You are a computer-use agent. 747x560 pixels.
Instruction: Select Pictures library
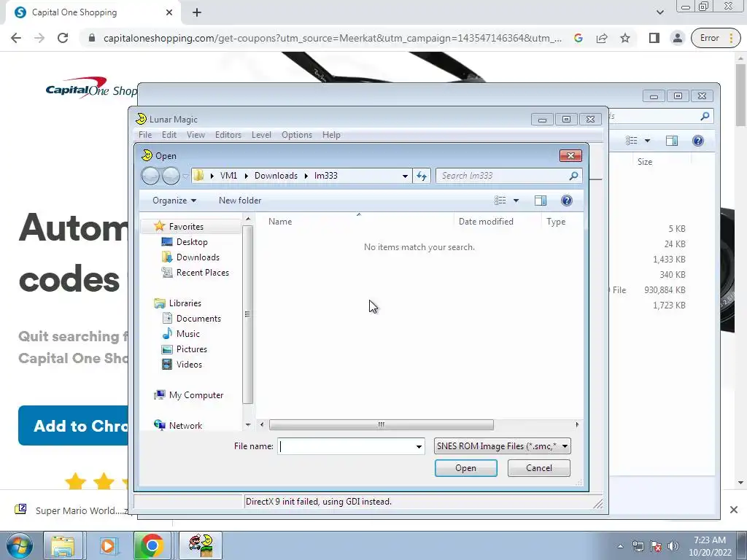click(192, 349)
